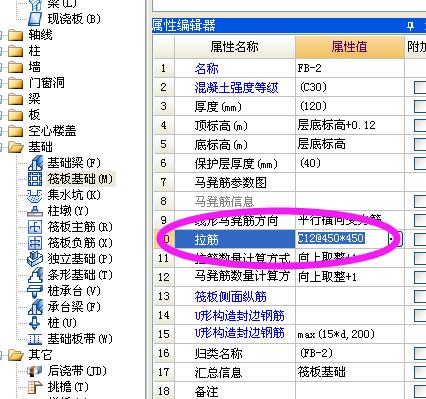
Task: Tick the 混凝土强度等级 附加 checkbox
Action: click(x=420, y=88)
